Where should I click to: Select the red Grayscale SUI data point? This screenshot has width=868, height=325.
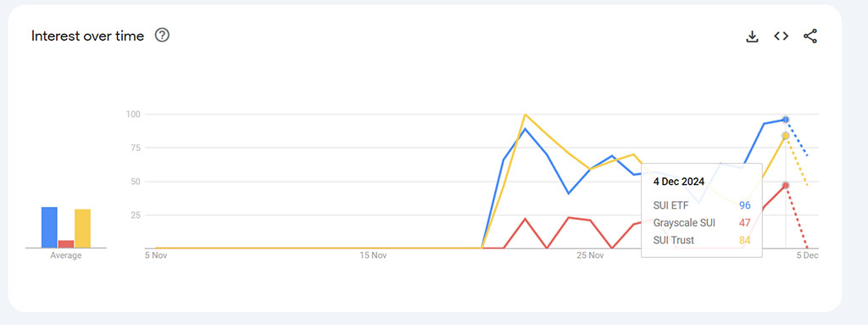pos(786,185)
